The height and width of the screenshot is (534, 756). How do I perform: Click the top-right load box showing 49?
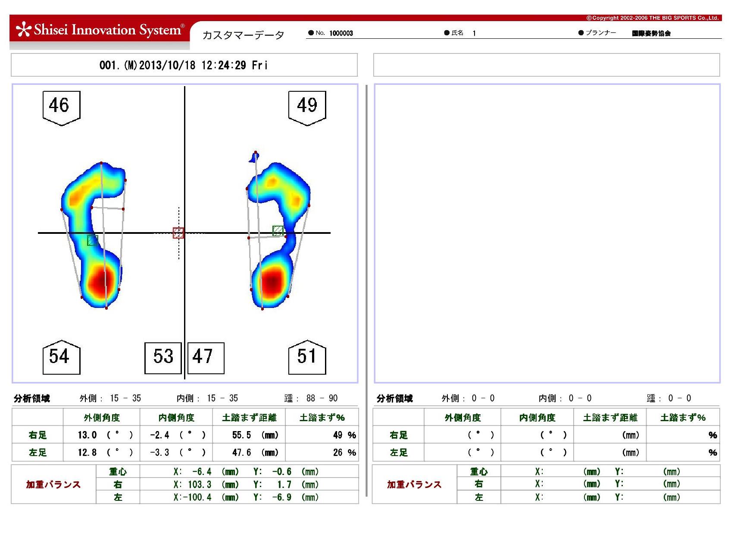coord(307,106)
